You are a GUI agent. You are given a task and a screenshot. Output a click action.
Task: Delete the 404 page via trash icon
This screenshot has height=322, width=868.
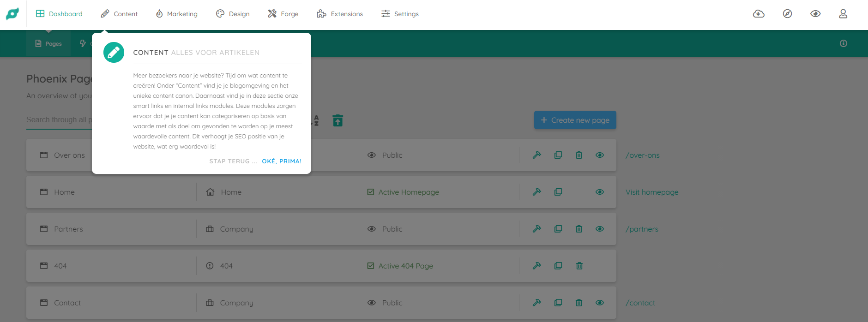click(x=579, y=266)
